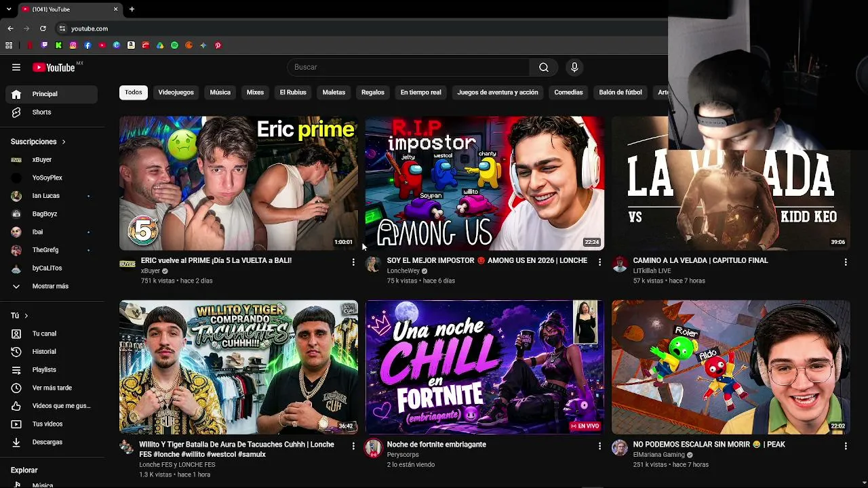The image size is (868, 488).
Task: Open Tus videos in the sidebar
Action: click(52, 424)
